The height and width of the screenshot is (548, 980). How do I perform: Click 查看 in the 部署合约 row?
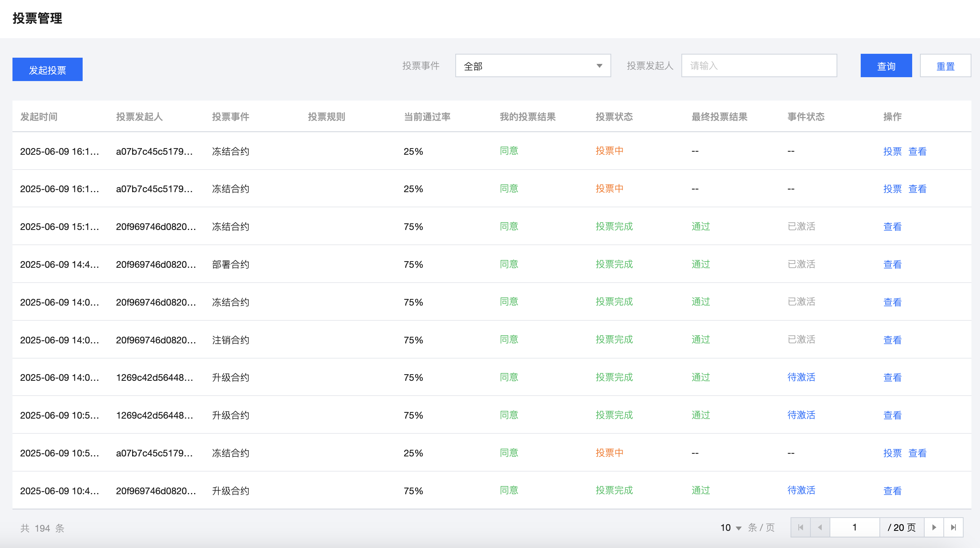892,264
